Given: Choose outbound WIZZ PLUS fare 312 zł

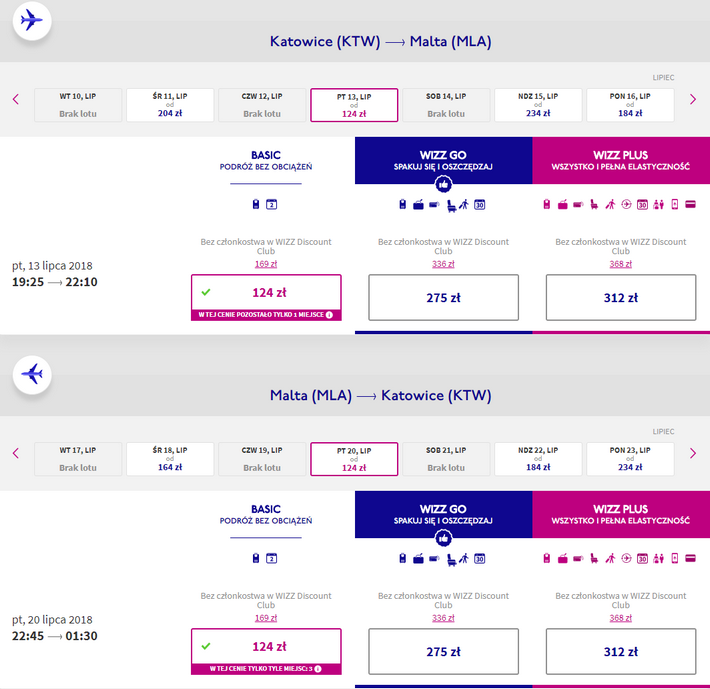Looking at the screenshot, I should coord(621,297).
